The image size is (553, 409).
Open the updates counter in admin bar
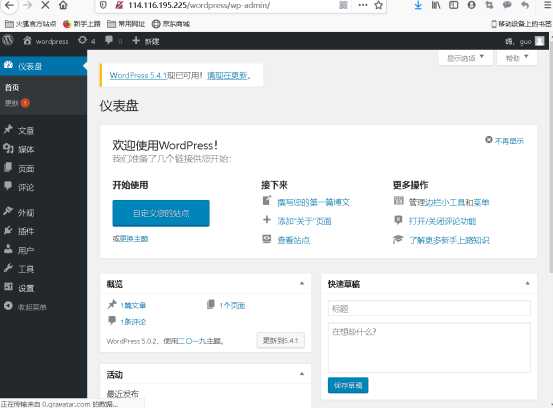pyautogui.click(x=87, y=41)
